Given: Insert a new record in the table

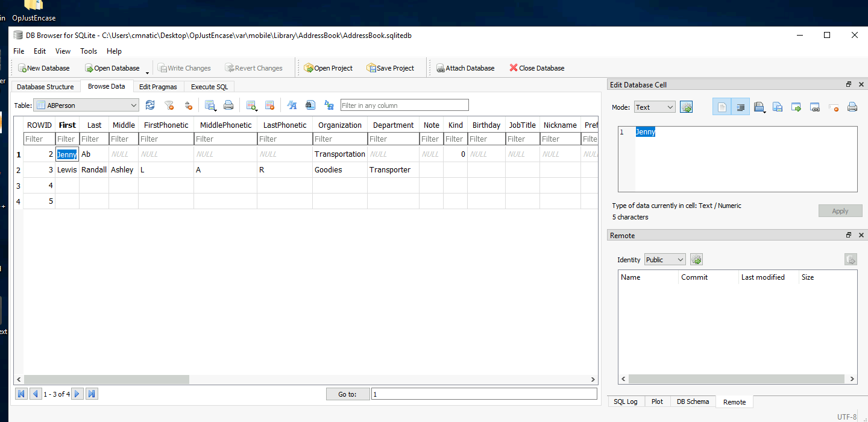Looking at the screenshot, I should 251,105.
